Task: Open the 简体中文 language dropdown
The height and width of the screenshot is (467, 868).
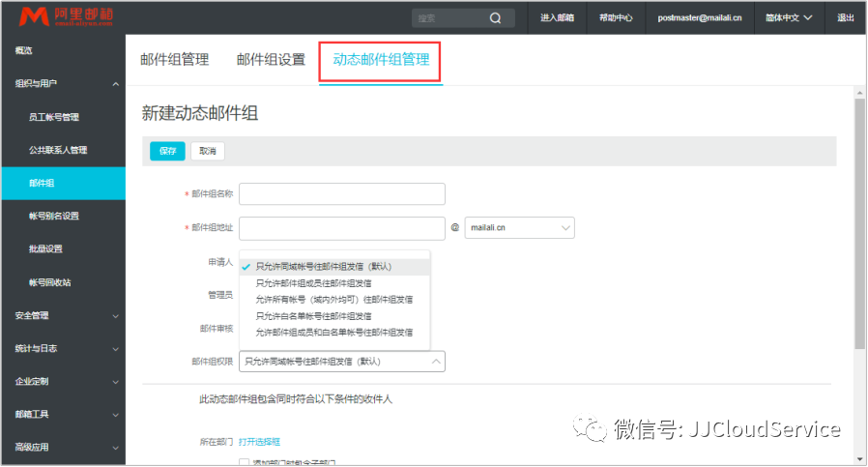Action: pos(789,17)
